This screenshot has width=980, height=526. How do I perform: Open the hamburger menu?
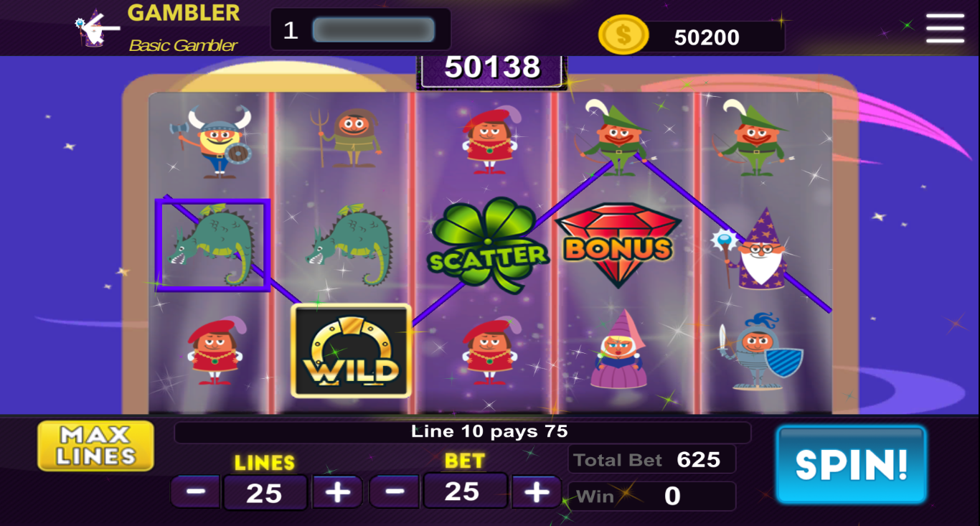click(x=945, y=29)
